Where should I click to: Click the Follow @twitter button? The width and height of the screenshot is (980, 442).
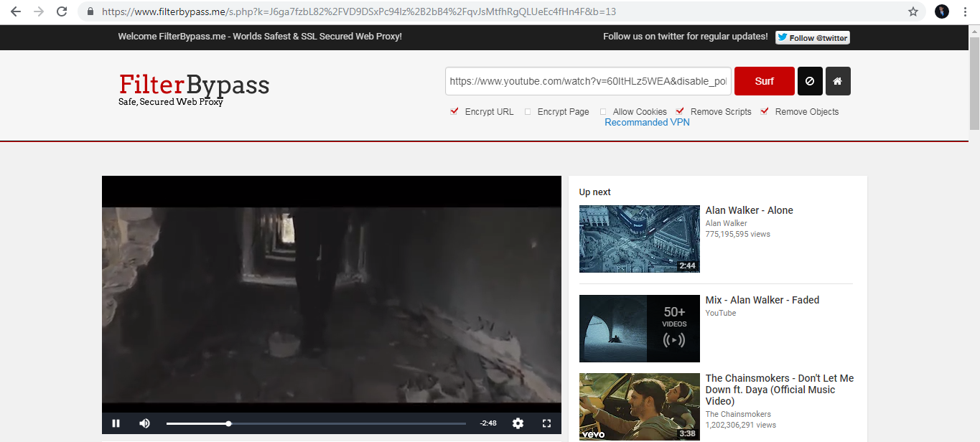click(x=813, y=37)
